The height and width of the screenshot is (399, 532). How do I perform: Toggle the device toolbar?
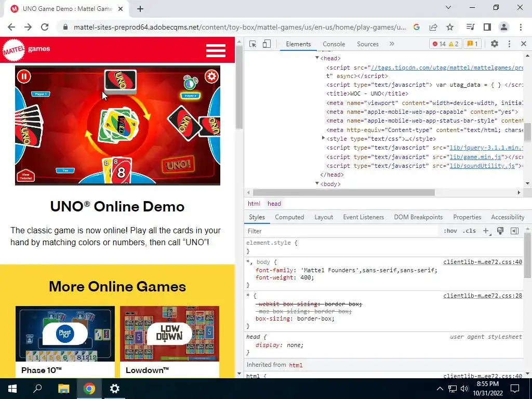[x=267, y=44]
